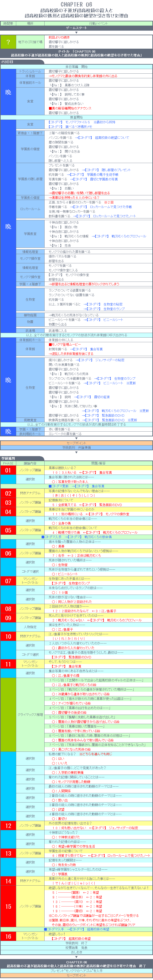Click the red PHASE 07 badge

tap(8, 581)
